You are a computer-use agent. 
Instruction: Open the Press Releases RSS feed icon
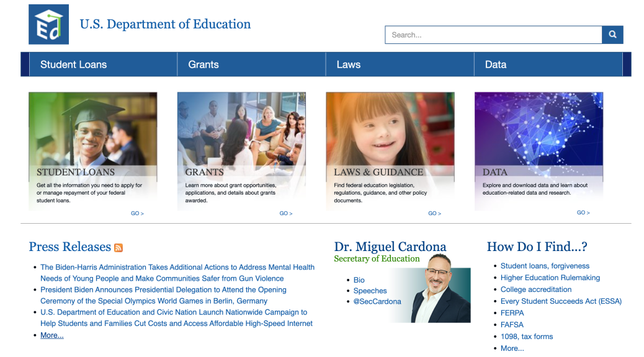pyautogui.click(x=119, y=248)
